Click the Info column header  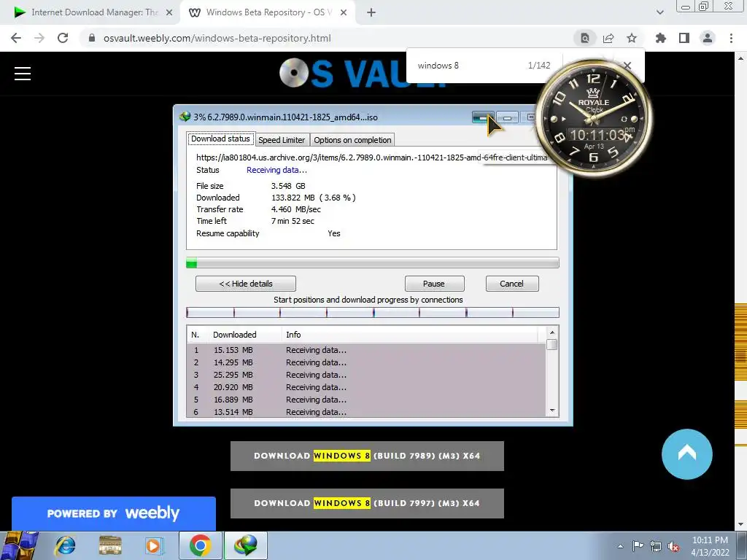tap(410, 335)
